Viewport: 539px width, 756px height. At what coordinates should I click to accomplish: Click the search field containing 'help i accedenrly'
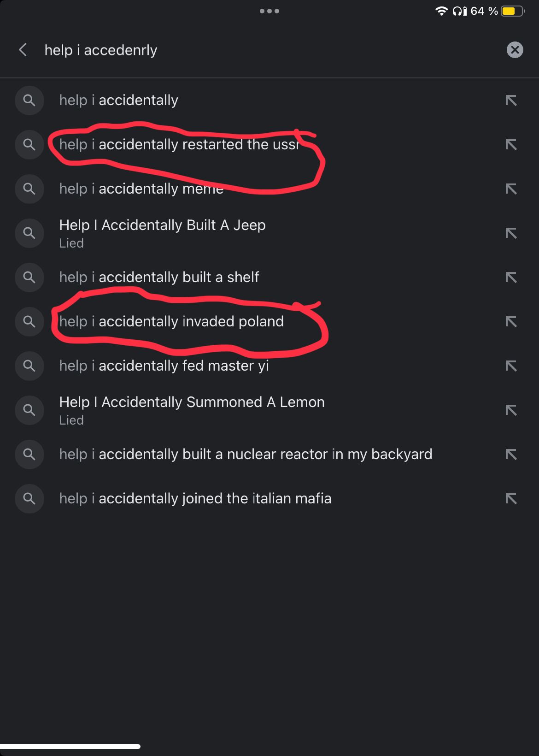coord(258,50)
